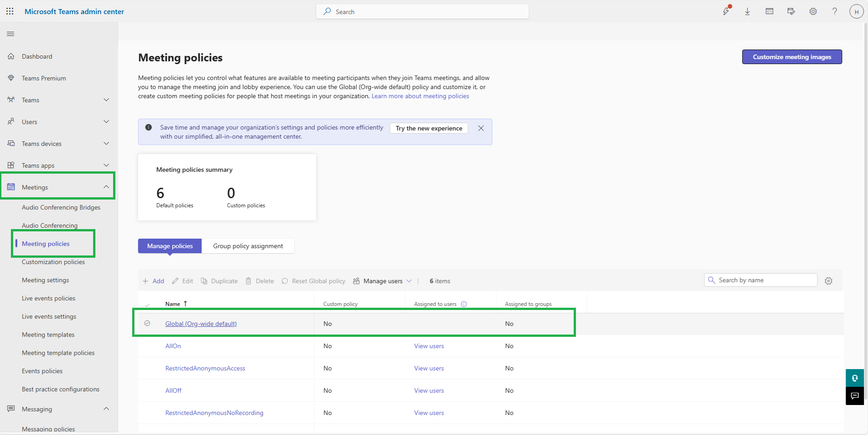868x435 pixels.
Task: Open Meeting settings in sidebar
Action: pyautogui.click(x=45, y=280)
